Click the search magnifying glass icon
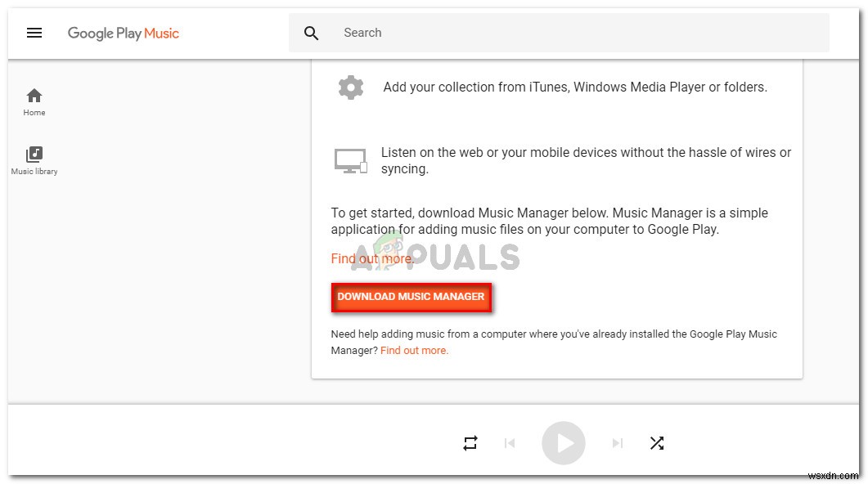Image resolution: width=868 pixels, height=484 pixels. pyautogui.click(x=312, y=33)
